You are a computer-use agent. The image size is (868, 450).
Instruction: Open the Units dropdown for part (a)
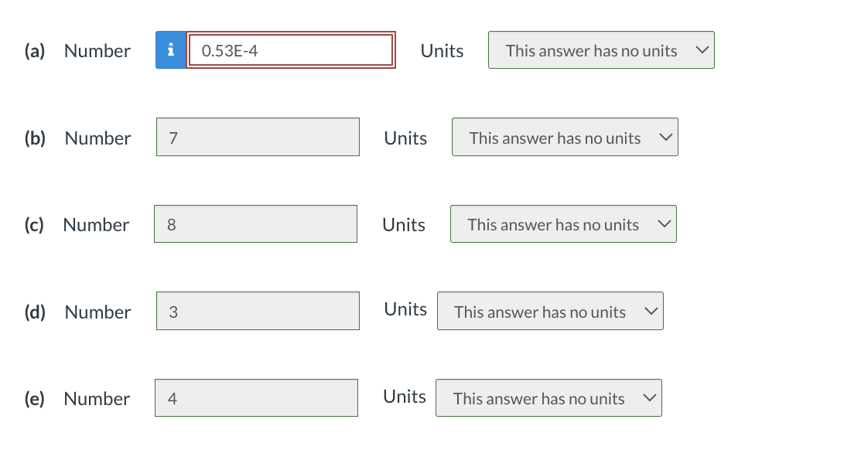point(601,49)
